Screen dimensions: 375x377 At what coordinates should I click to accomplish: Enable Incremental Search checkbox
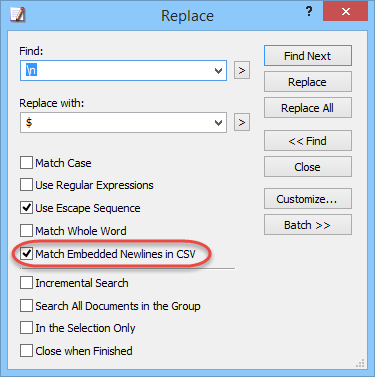[x=26, y=283]
